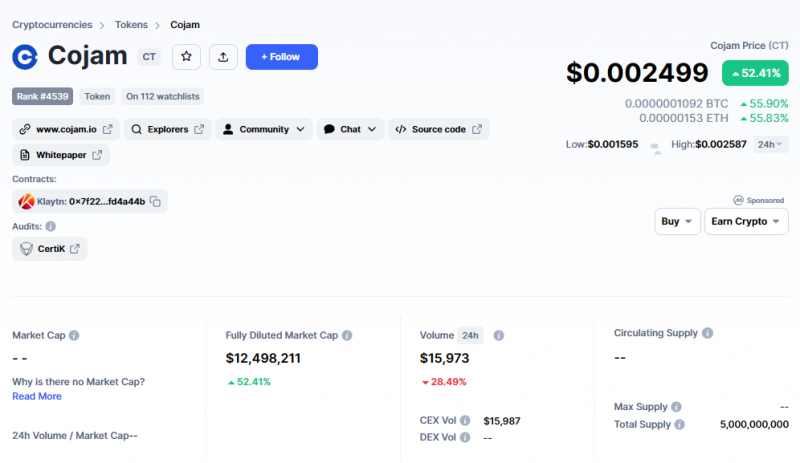Open the Explorers link
Image resolution: width=800 pixels, height=463 pixels.
pyautogui.click(x=168, y=129)
